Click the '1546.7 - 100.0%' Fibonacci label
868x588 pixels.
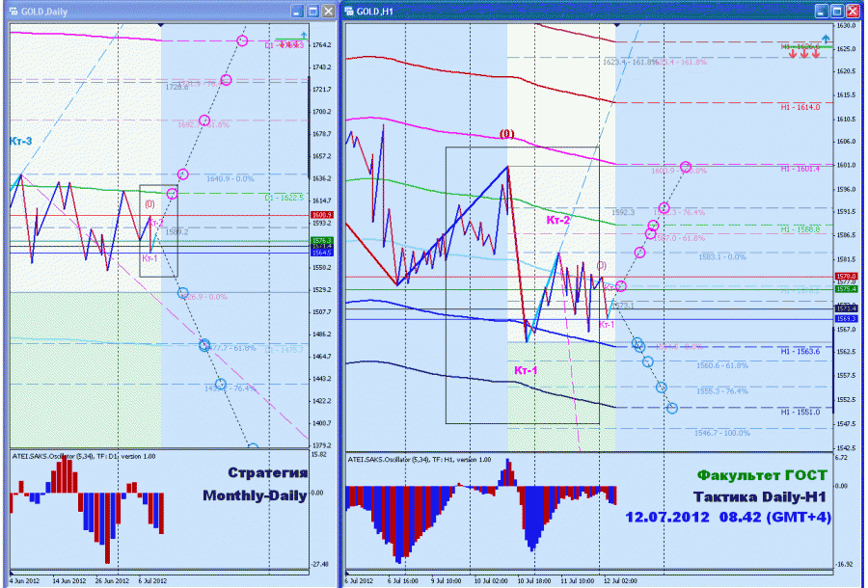721,433
